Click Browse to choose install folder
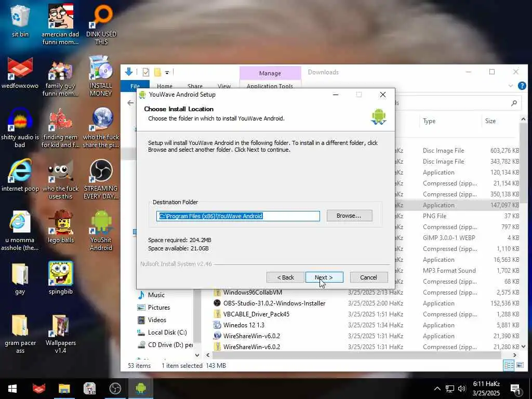Image resolution: width=532 pixels, height=399 pixels. tap(349, 216)
